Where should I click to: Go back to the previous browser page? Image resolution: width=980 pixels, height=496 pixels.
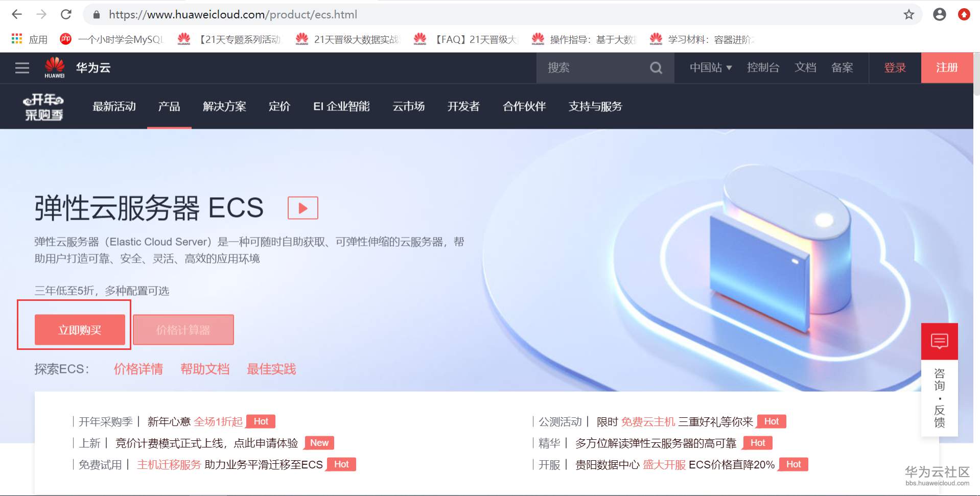(17, 14)
